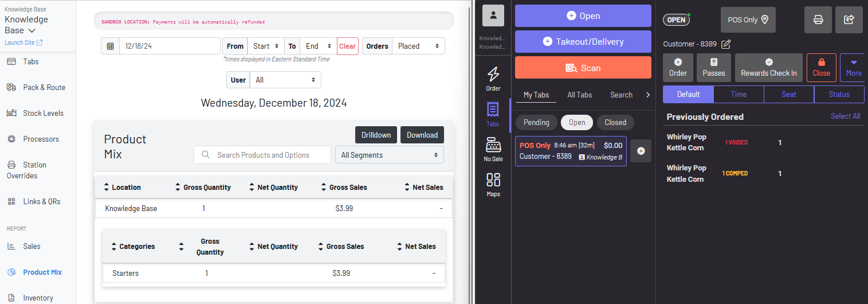Switch to the All Tabs tab
Screen dimensions: 868x304
coord(579,95)
